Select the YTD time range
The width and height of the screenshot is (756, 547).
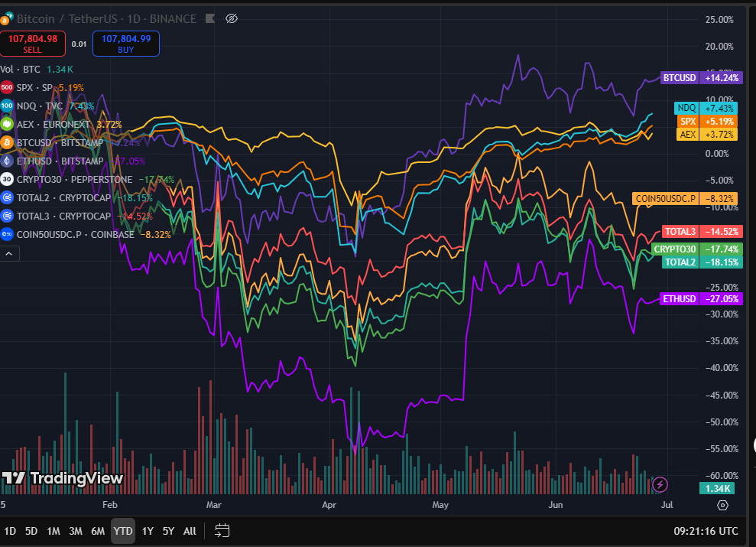click(x=123, y=531)
